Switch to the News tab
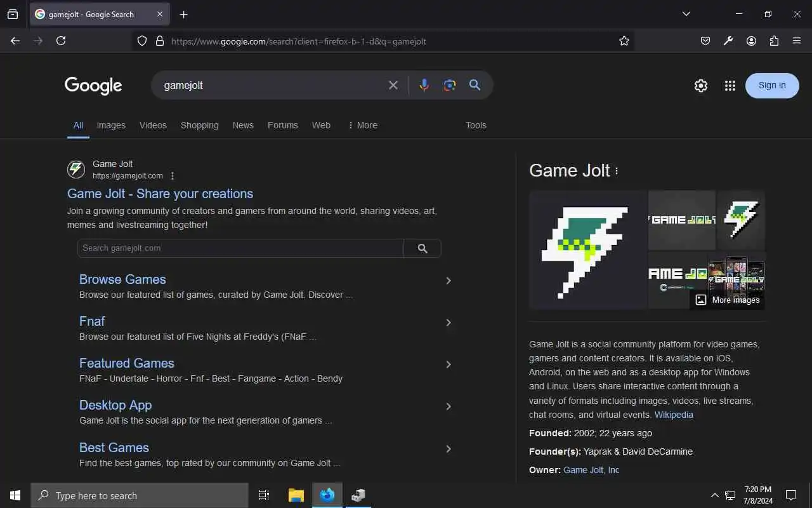 pyautogui.click(x=243, y=125)
